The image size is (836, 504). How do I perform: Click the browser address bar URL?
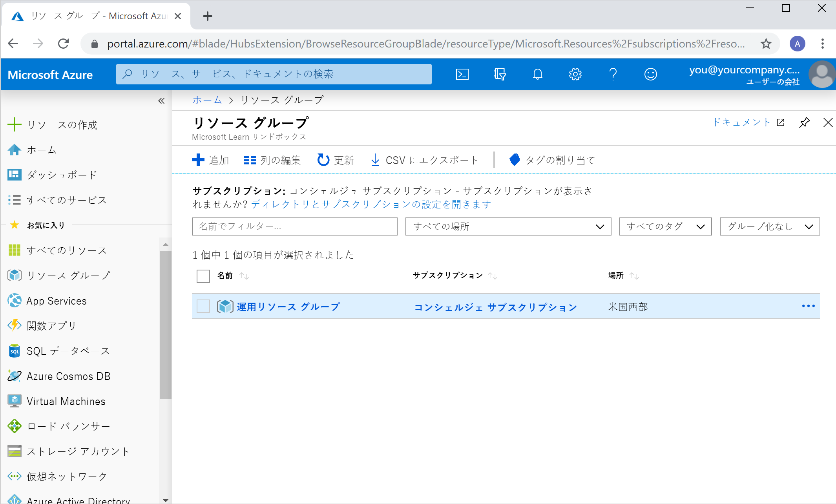pyautogui.click(x=426, y=44)
